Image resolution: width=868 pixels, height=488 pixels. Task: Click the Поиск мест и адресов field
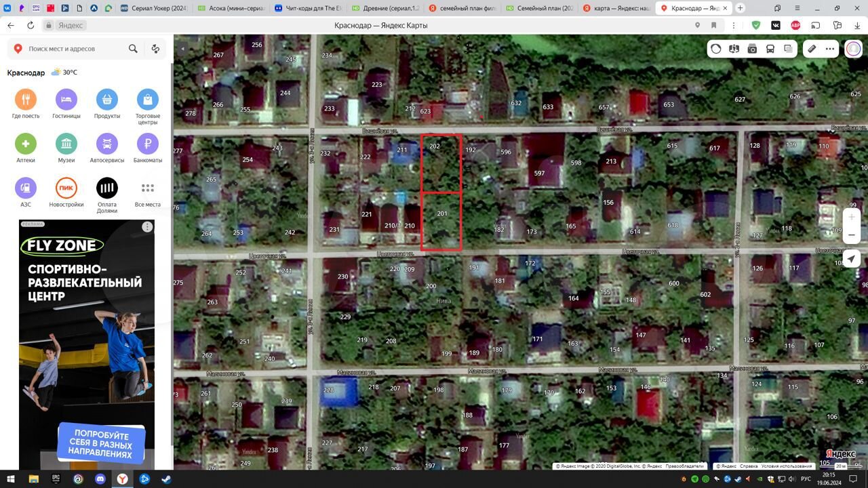75,49
